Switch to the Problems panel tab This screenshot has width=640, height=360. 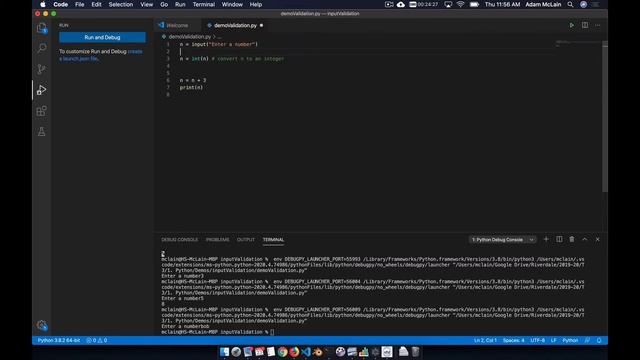click(218, 240)
